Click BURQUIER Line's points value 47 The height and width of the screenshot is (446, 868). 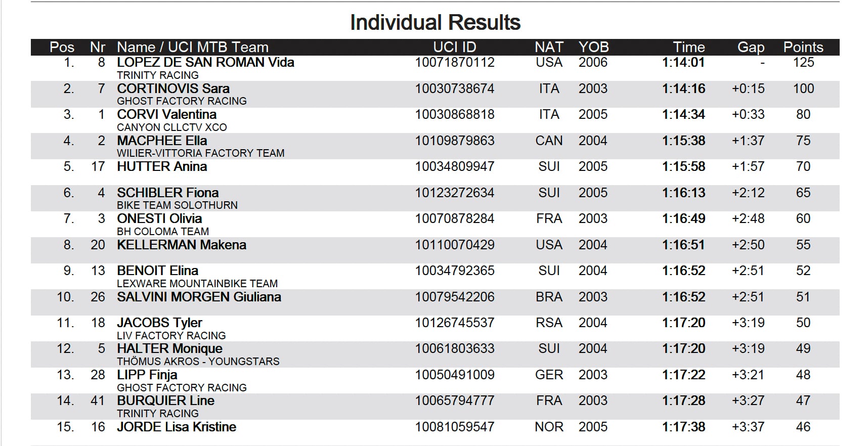pyautogui.click(x=803, y=401)
